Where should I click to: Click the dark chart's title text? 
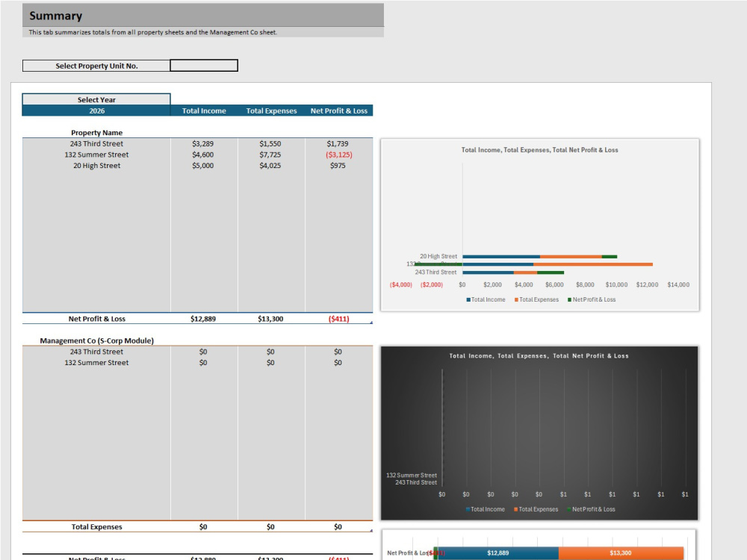[539, 355]
